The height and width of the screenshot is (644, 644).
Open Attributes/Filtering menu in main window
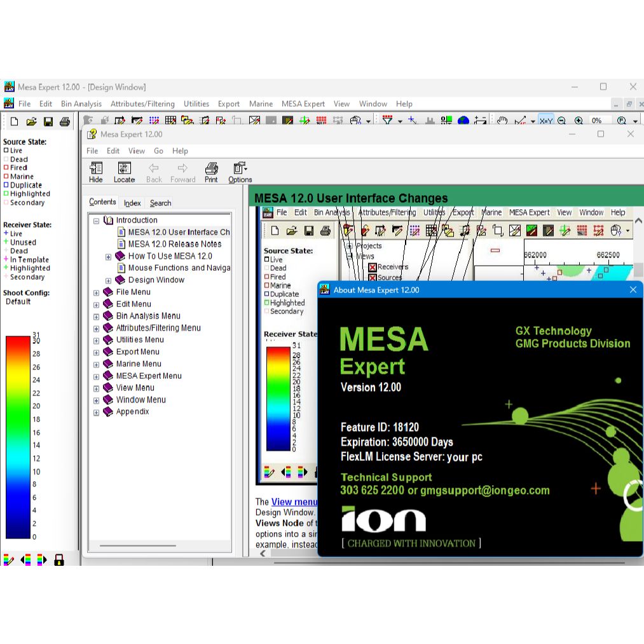(142, 104)
